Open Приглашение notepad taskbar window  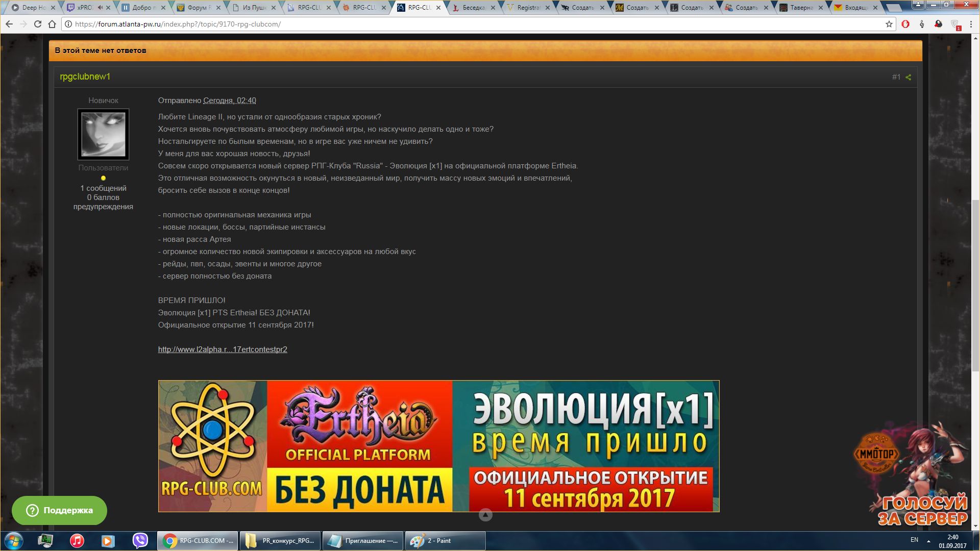(x=363, y=541)
